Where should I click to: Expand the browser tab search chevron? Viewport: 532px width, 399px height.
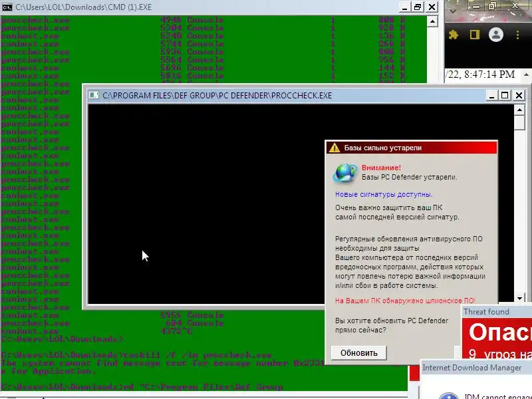click(453, 11)
